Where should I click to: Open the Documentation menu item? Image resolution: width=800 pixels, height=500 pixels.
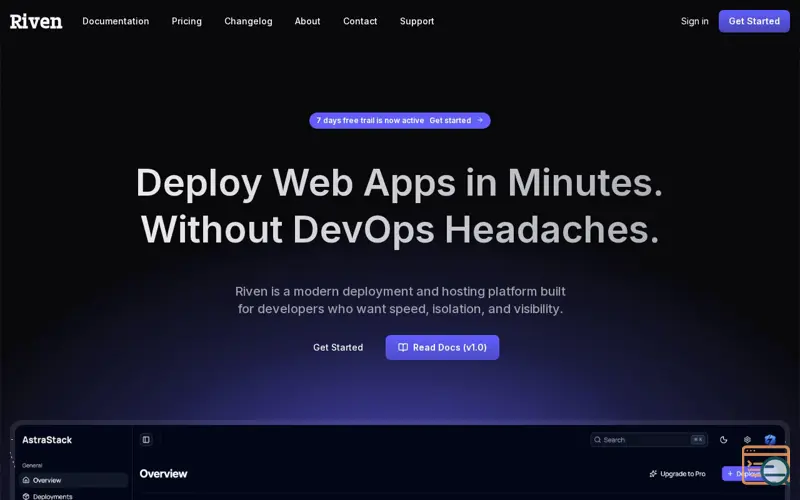coord(116,21)
